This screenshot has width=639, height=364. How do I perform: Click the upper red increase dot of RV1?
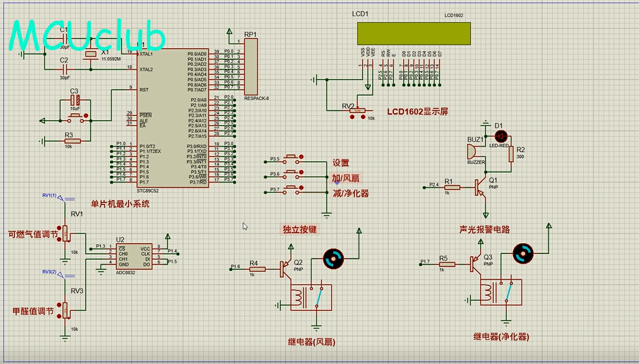[59, 228]
